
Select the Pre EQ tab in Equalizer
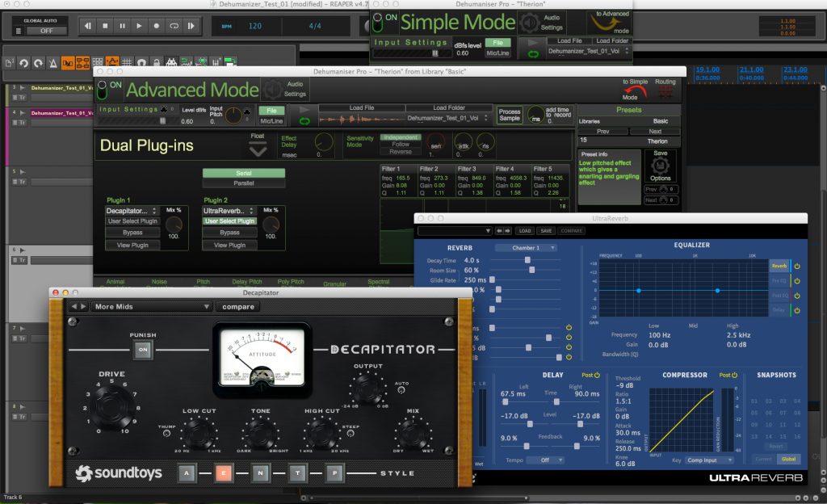click(779, 279)
